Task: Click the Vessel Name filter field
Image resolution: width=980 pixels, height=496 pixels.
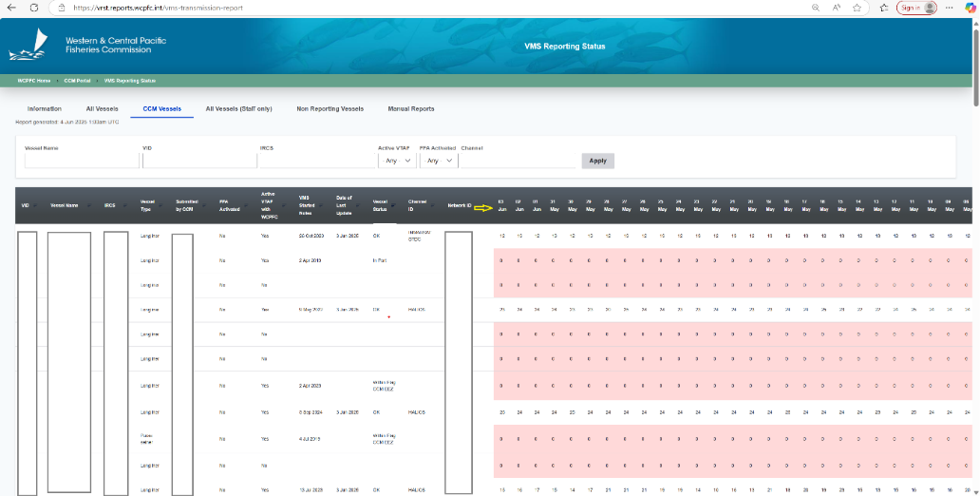Action: point(82,161)
